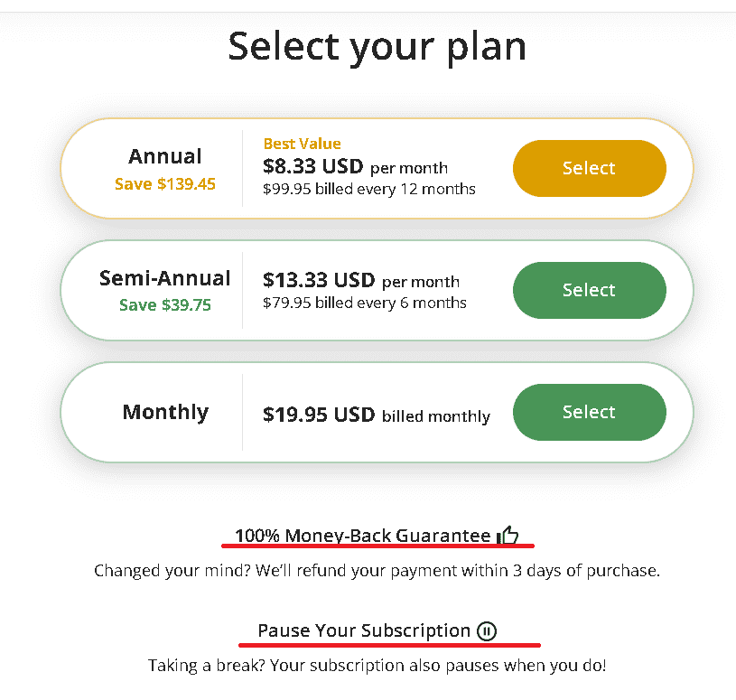Select the Annual plan orange button

coord(589,168)
